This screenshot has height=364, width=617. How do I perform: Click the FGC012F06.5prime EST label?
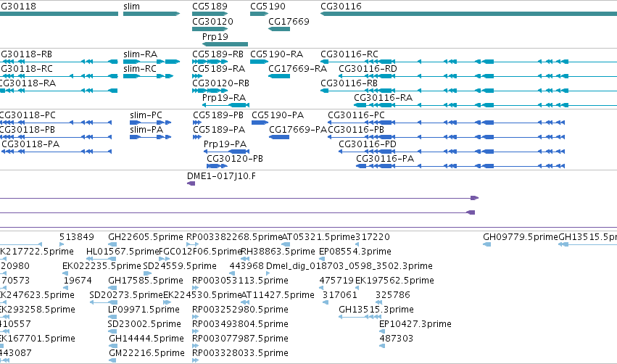[x=200, y=252]
